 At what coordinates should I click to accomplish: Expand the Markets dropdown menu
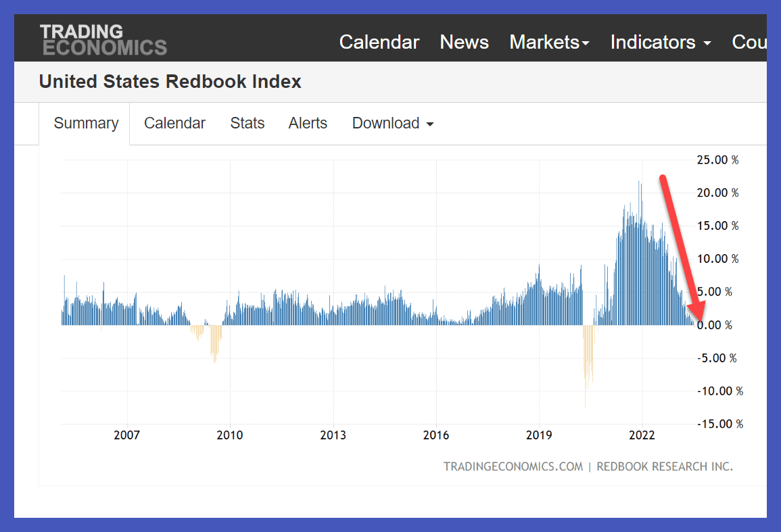(x=549, y=42)
